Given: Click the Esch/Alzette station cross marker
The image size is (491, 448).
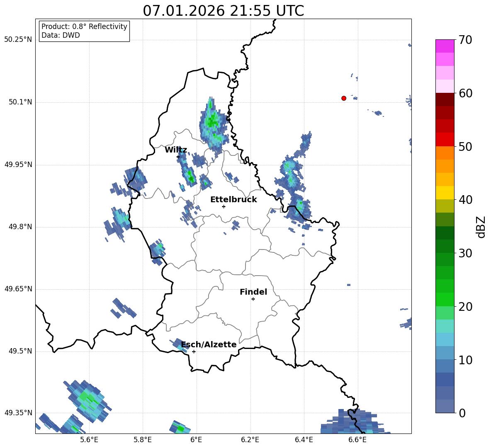Looking at the screenshot, I should (194, 351).
